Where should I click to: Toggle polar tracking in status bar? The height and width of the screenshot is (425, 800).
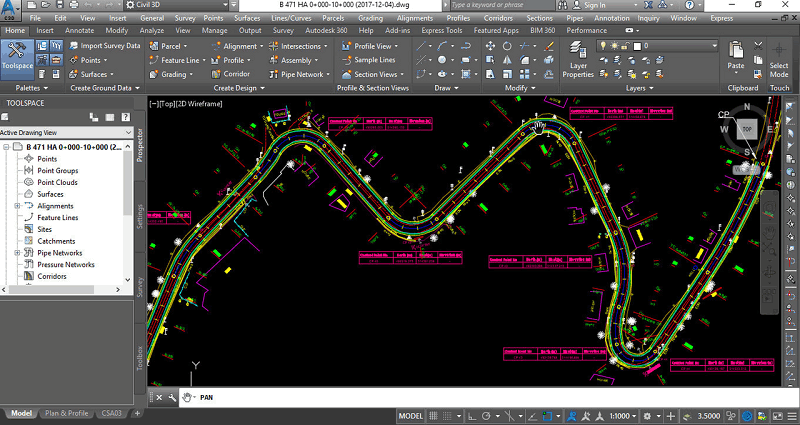(486, 416)
